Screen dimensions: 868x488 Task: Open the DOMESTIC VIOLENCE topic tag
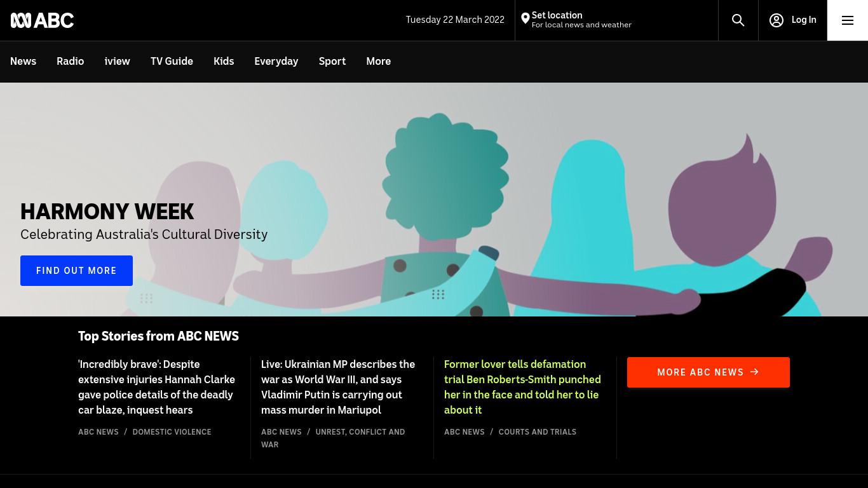[172, 432]
